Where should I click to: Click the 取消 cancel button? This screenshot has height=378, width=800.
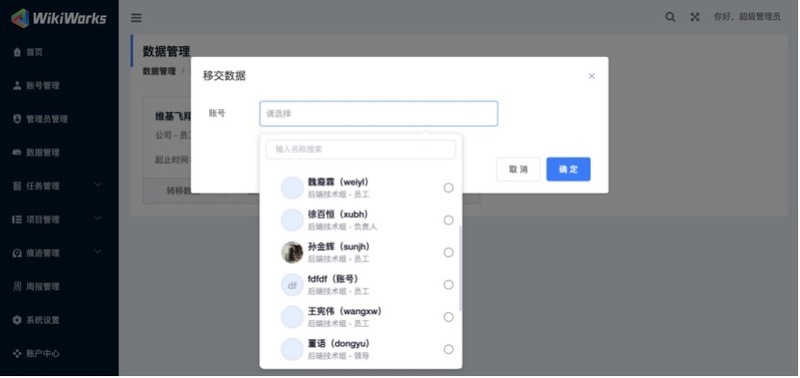(518, 169)
